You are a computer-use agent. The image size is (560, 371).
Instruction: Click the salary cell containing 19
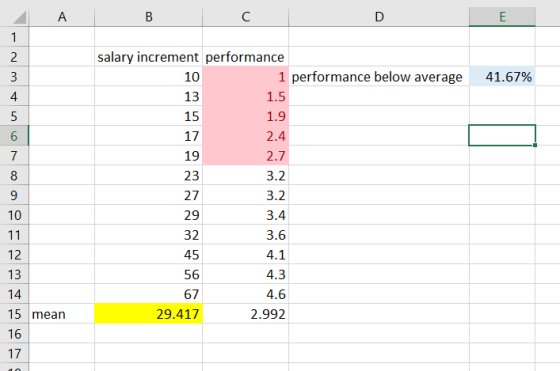click(149, 156)
